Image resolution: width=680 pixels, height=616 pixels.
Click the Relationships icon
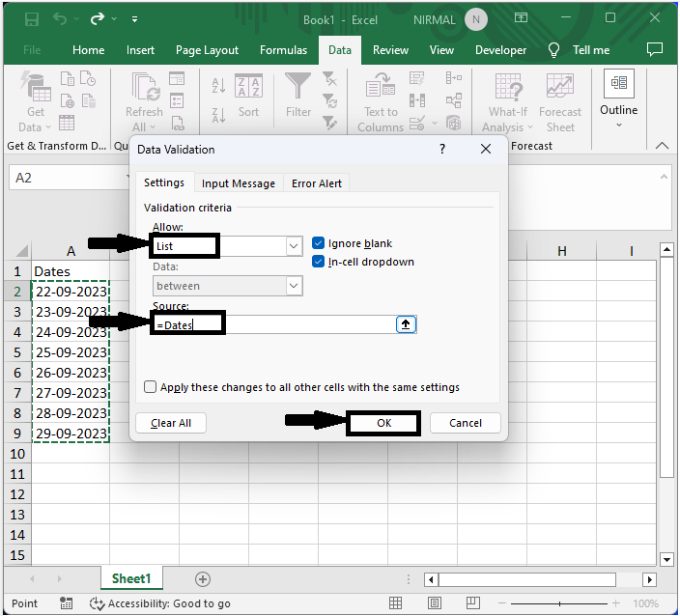point(453,100)
